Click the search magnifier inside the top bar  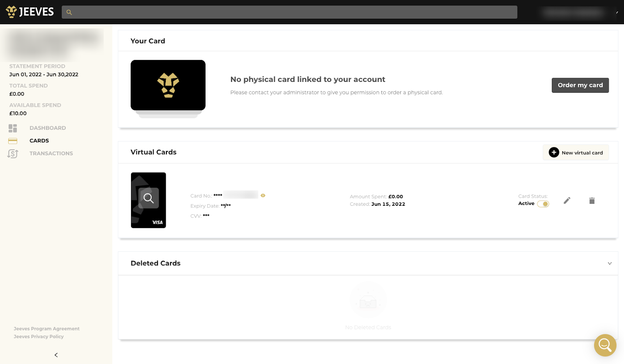pyautogui.click(x=69, y=12)
